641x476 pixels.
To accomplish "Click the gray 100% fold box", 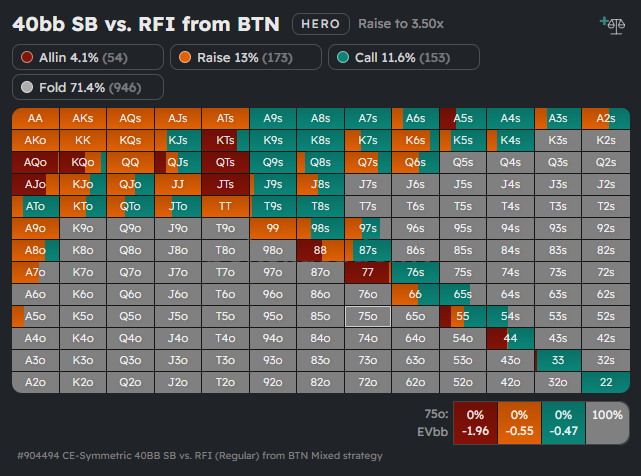I will point(606,422).
